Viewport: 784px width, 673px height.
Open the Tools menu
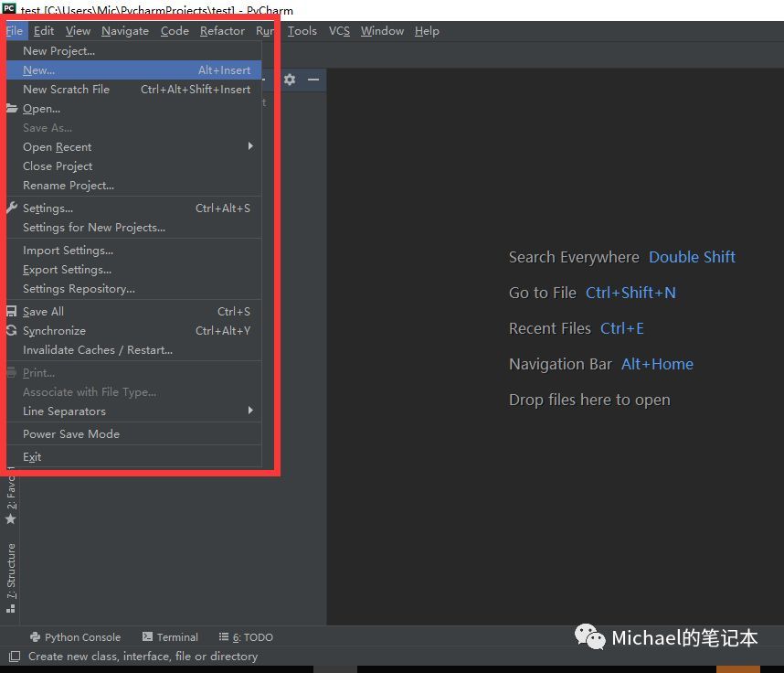pos(302,31)
